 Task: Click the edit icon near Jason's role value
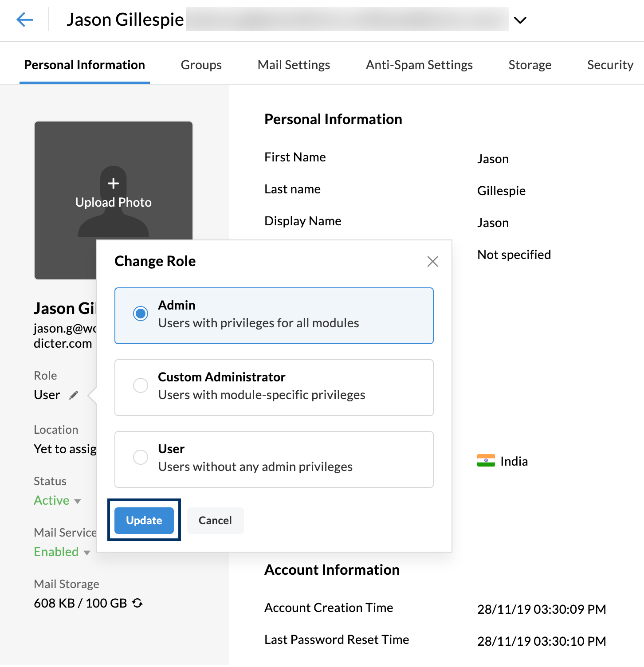coord(74,395)
